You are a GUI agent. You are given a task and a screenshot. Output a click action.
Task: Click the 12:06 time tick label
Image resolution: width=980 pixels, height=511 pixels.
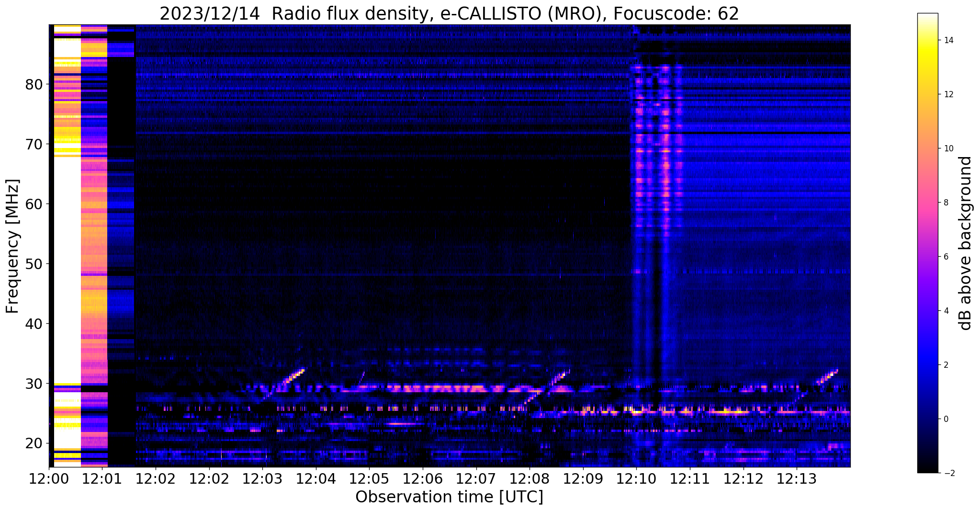pyautogui.click(x=423, y=479)
